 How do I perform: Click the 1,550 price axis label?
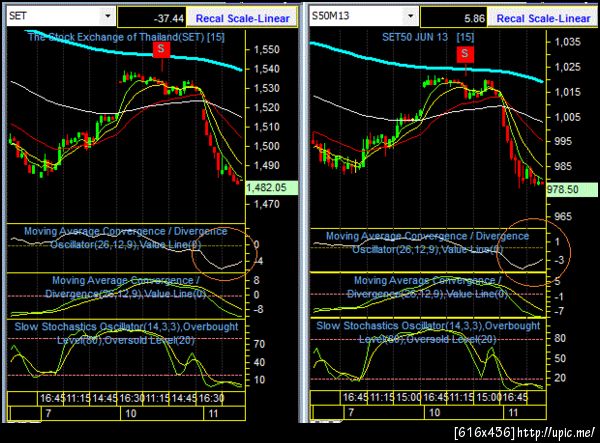pos(266,49)
